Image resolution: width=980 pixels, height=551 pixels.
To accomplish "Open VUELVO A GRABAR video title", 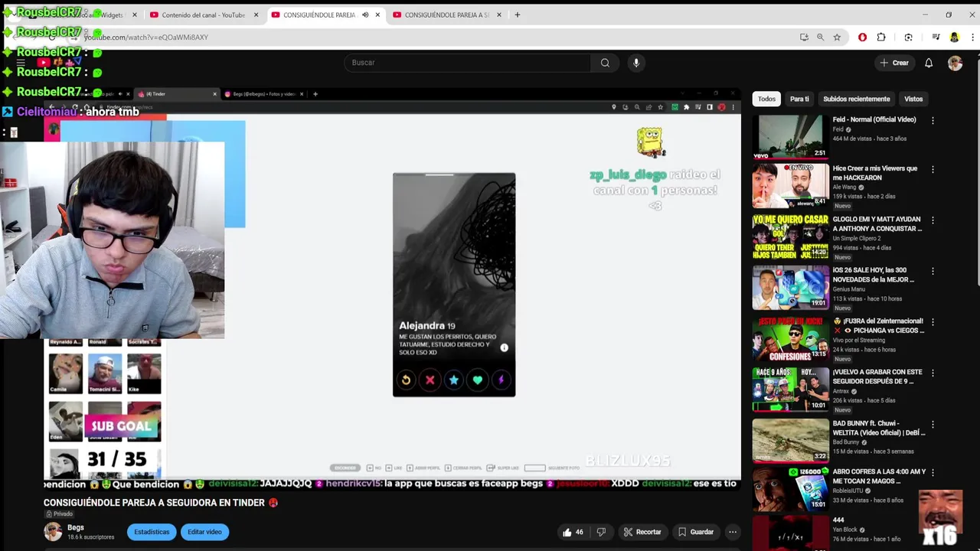I will [877, 377].
